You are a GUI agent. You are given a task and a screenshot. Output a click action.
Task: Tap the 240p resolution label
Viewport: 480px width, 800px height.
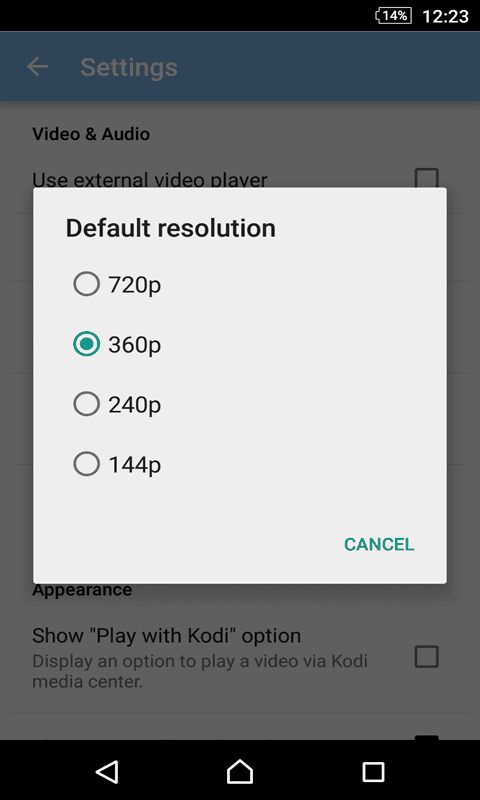(135, 406)
